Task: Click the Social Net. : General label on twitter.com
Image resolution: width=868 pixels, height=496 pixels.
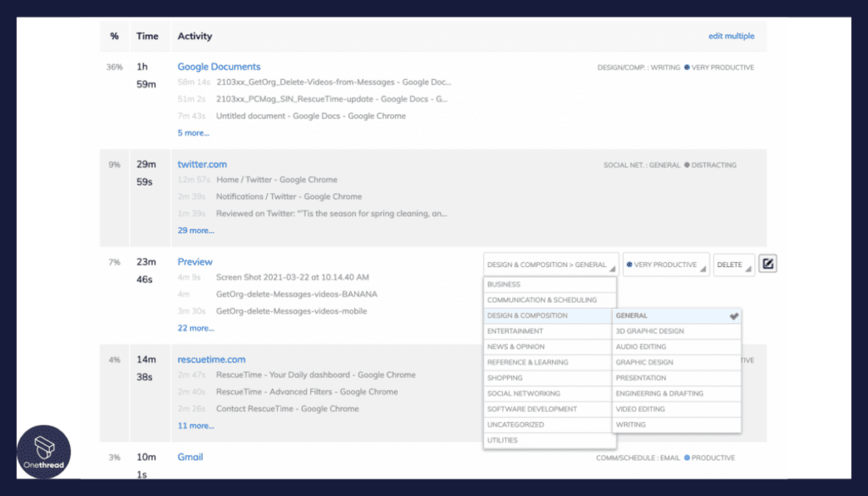Action: click(x=642, y=165)
